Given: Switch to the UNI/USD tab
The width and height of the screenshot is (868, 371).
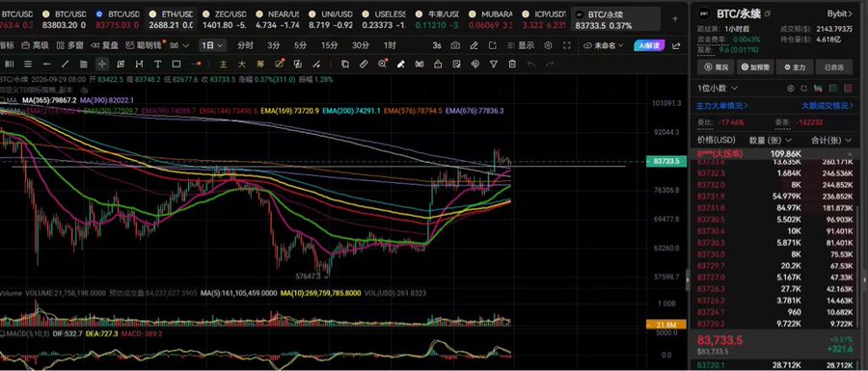Looking at the screenshot, I should 331,19.
